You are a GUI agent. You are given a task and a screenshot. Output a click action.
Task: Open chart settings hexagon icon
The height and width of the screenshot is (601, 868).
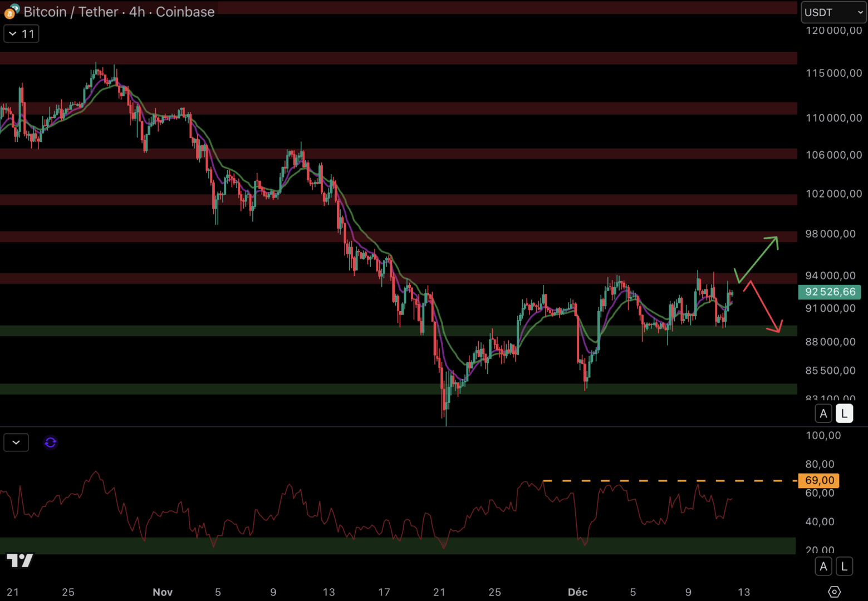coord(834,592)
